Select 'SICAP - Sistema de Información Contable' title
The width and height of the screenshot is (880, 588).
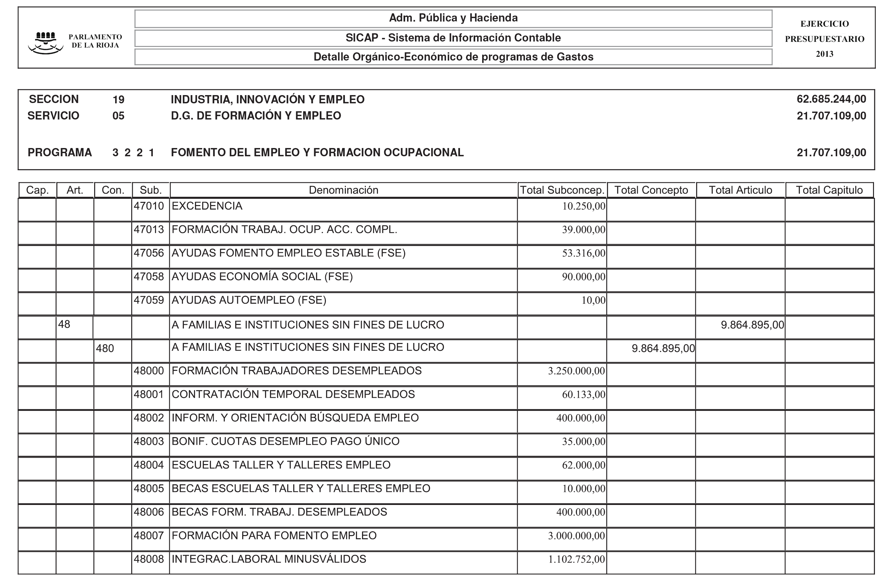pyautogui.click(x=453, y=38)
